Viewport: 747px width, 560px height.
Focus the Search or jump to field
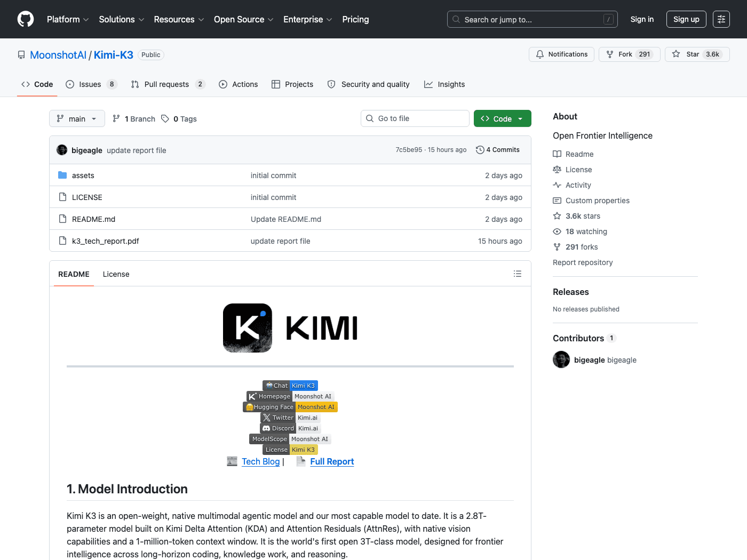point(532,19)
